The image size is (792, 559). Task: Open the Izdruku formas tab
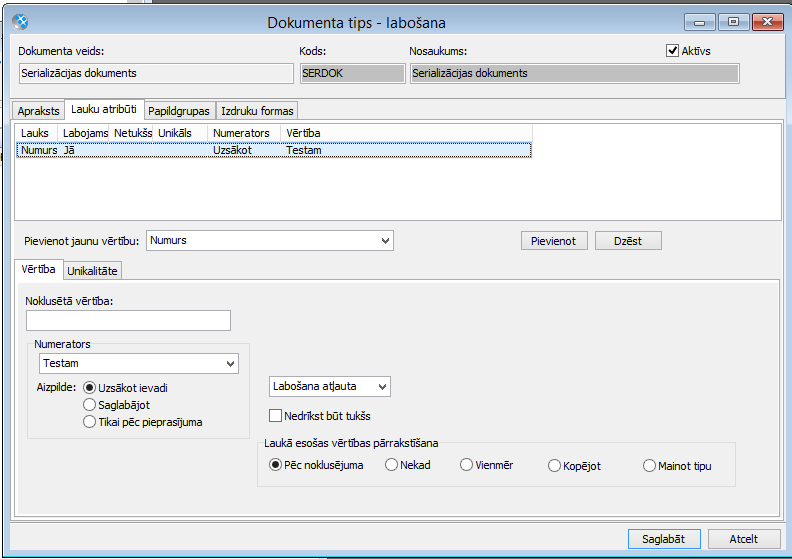(x=257, y=111)
